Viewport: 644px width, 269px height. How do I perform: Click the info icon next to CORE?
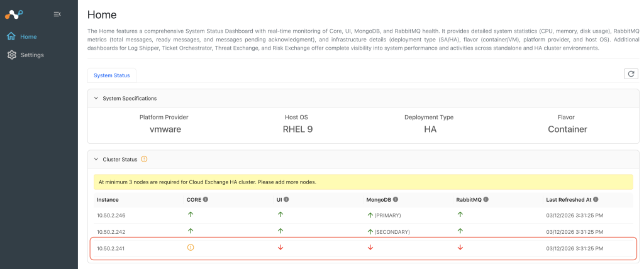pyautogui.click(x=206, y=199)
